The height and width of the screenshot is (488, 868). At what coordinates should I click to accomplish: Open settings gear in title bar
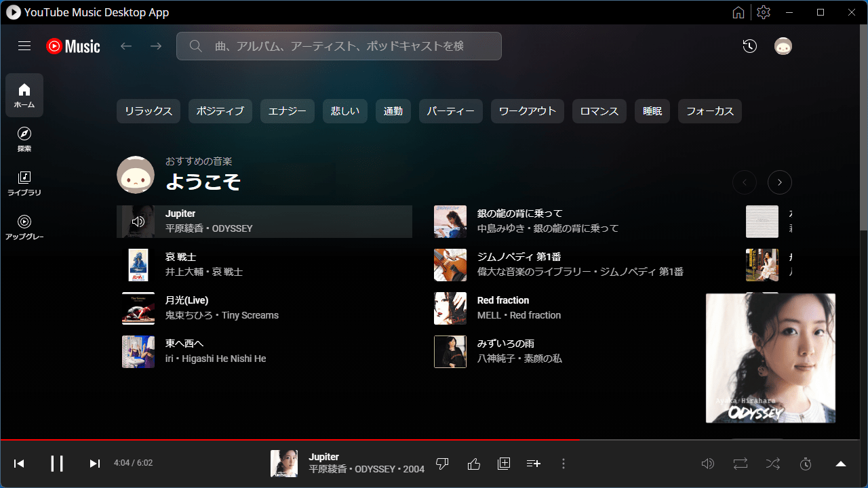point(764,12)
